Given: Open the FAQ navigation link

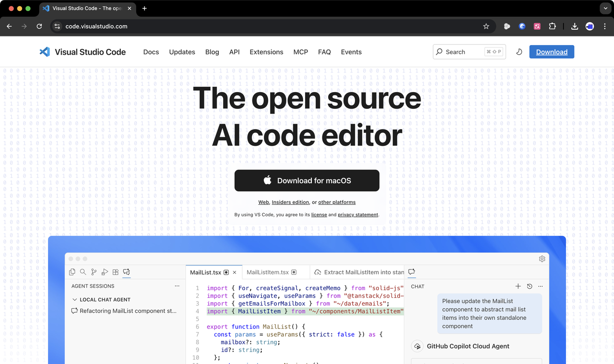Looking at the screenshot, I should pyautogui.click(x=324, y=52).
